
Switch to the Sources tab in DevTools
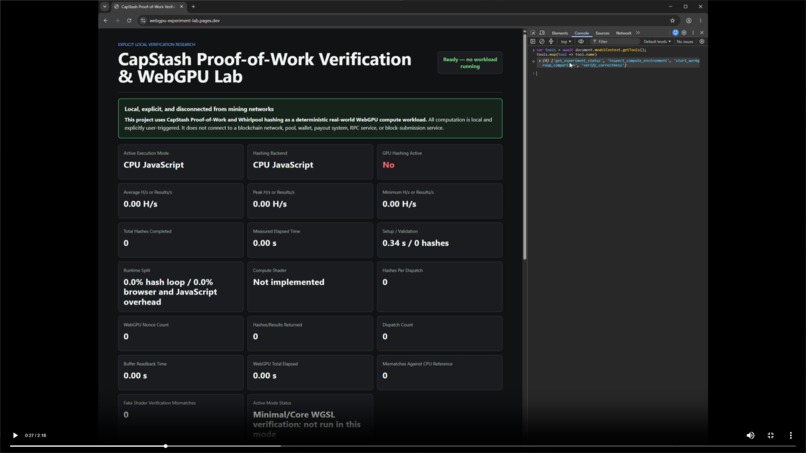(602, 33)
